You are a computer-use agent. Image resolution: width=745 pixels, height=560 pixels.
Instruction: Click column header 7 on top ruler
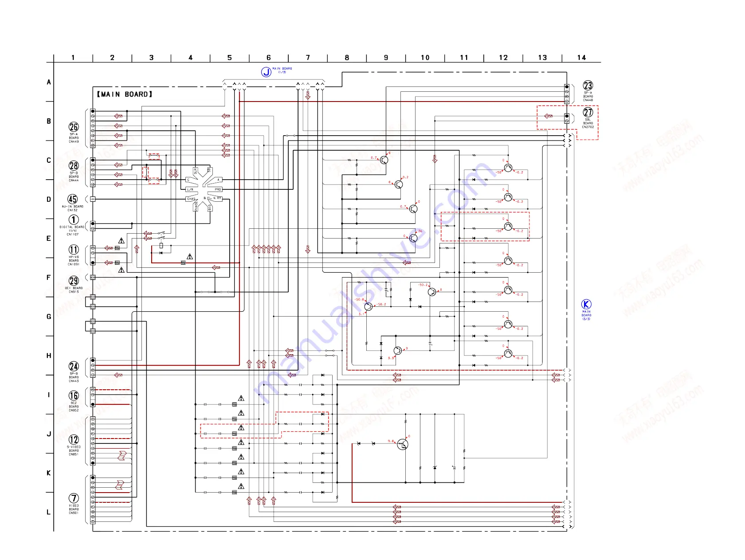coord(308,58)
